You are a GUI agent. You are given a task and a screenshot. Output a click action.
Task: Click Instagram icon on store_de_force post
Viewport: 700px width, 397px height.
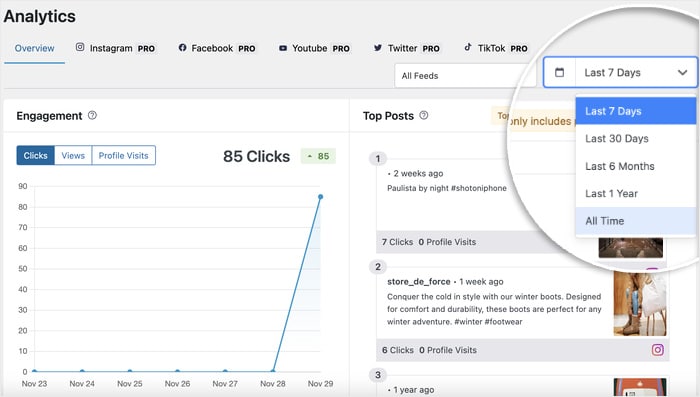(658, 350)
